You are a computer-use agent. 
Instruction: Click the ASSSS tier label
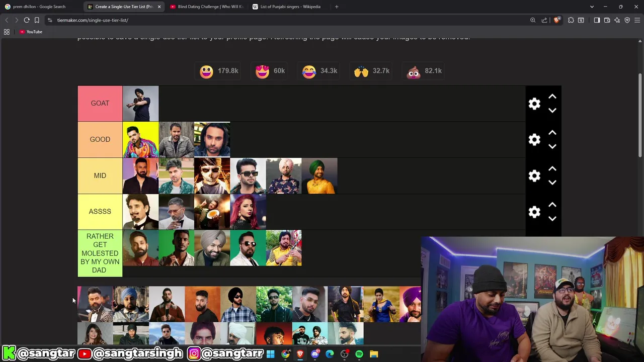pyautogui.click(x=100, y=212)
